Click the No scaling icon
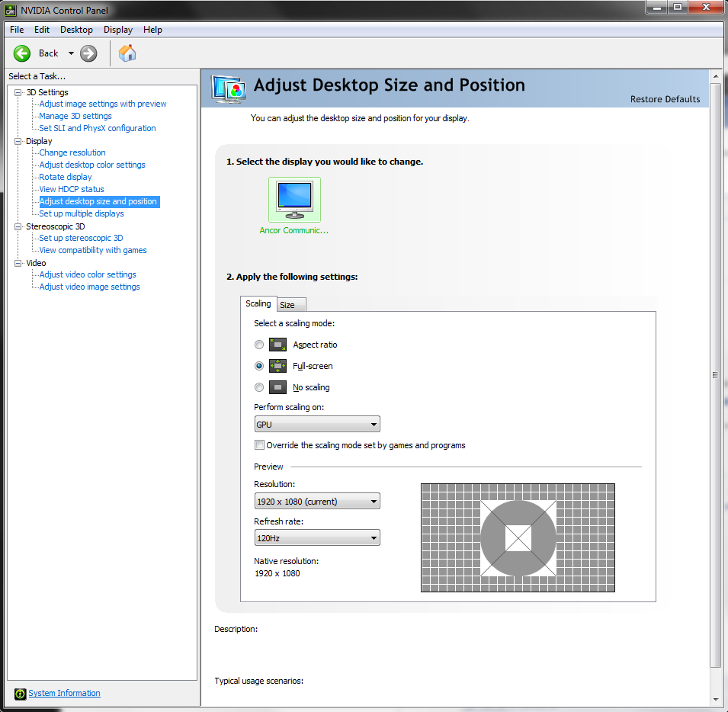Viewport: 728px width, 712px height. 277,387
